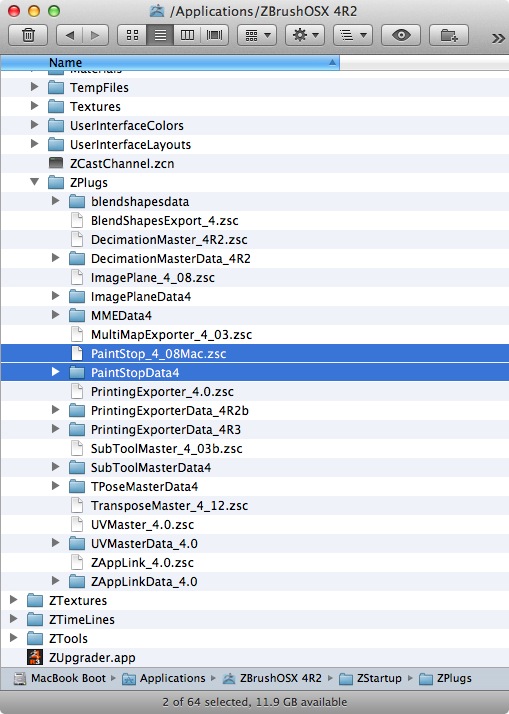Click the ZTextures folder icon

[x=35, y=601]
